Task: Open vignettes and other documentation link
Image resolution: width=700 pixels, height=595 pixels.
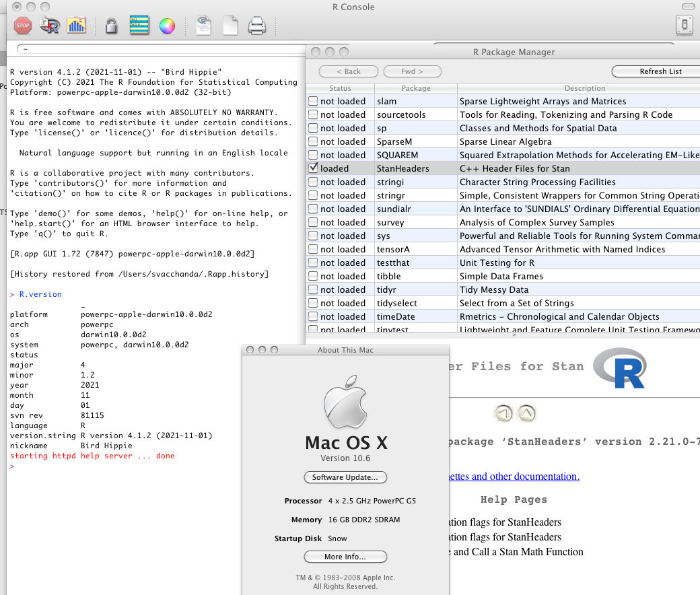Action: pyautogui.click(x=512, y=477)
